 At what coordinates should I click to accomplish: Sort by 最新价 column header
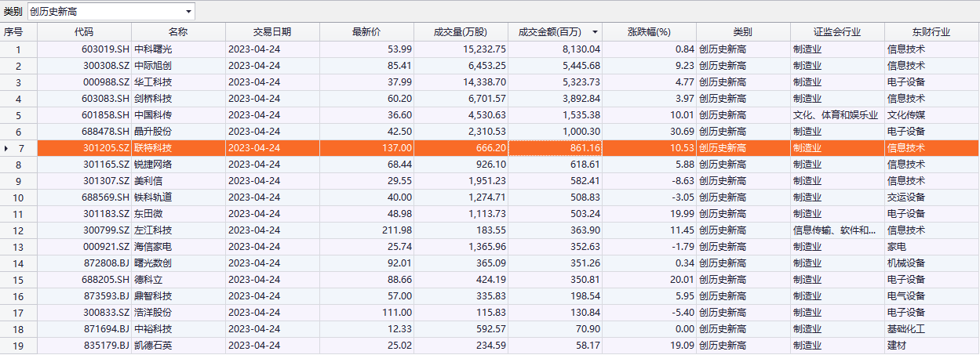point(366,32)
